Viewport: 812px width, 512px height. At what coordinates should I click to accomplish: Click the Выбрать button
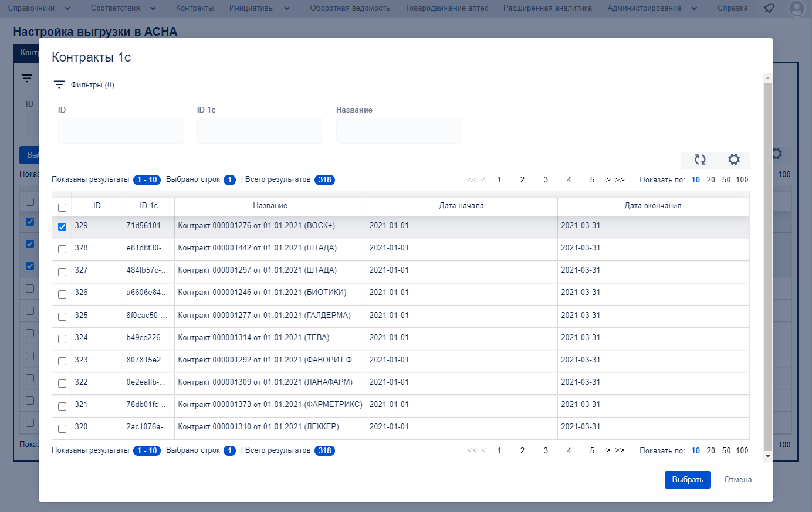coord(688,479)
